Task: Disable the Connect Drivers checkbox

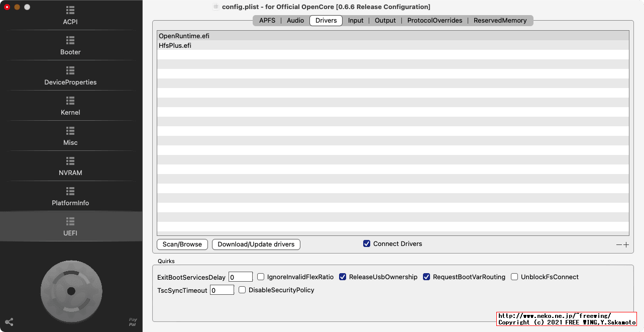Action: point(367,243)
